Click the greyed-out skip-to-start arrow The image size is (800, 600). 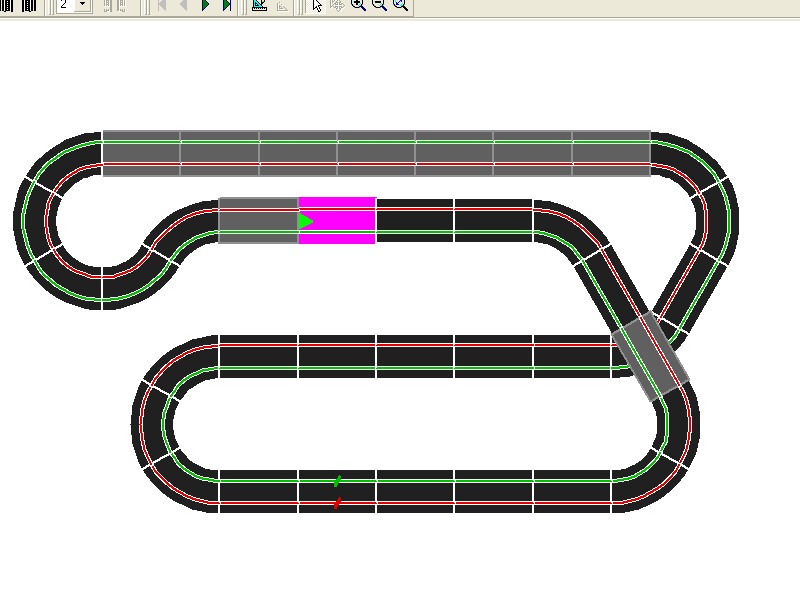(x=161, y=5)
